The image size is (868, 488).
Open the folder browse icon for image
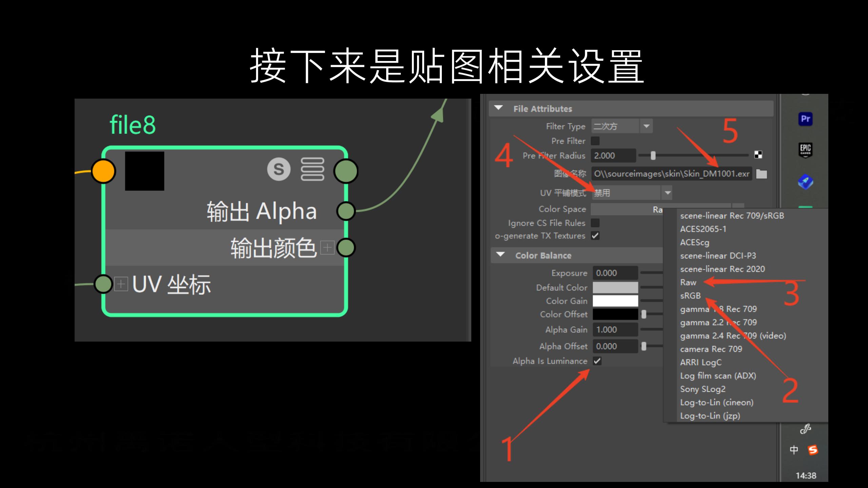click(762, 174)
